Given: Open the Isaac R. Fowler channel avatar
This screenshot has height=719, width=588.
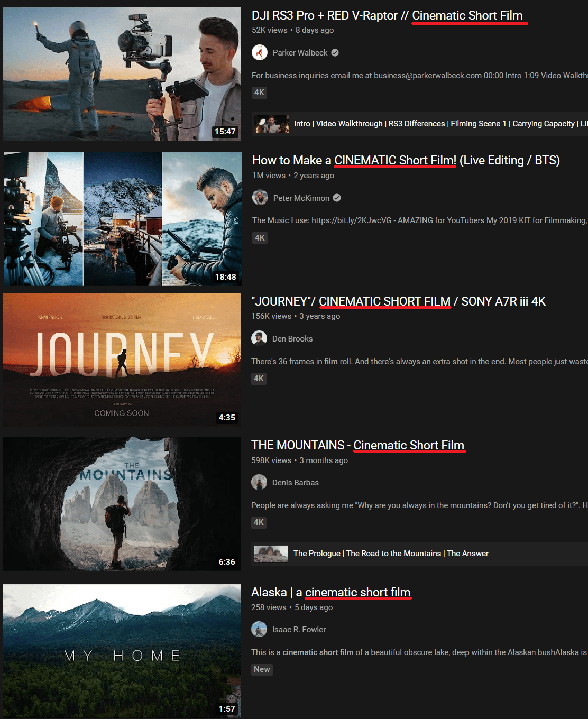Looking at the screenshot, I should 259,629.
